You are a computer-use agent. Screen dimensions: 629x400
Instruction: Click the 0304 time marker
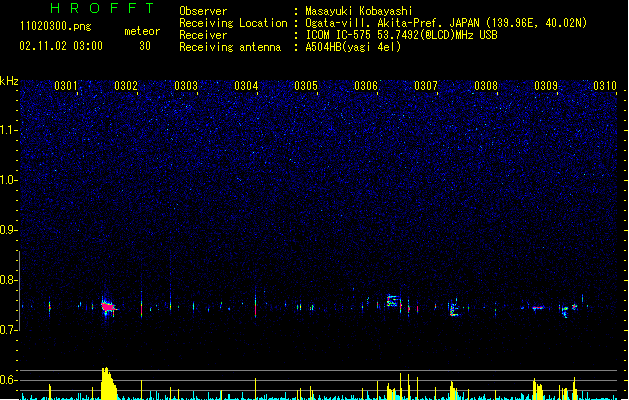tap(246, 86)
